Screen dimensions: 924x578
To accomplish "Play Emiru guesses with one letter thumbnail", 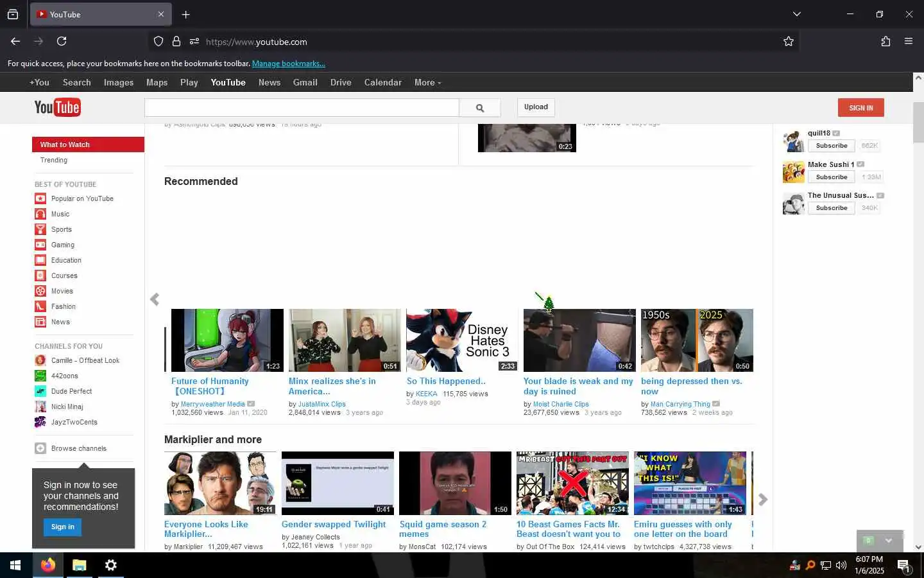I will point(690,483).
